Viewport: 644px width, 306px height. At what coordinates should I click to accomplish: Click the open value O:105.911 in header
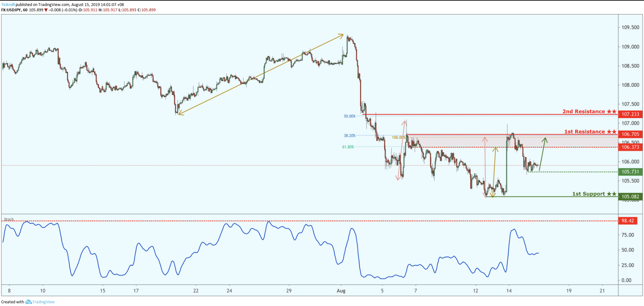pyautogui.click(x=88, y=10)
